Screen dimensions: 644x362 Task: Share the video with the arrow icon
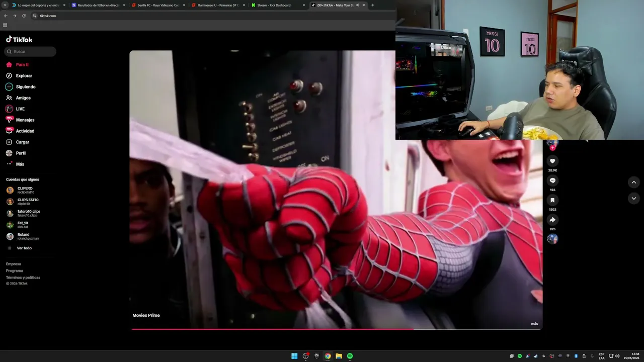coord(552,220)
